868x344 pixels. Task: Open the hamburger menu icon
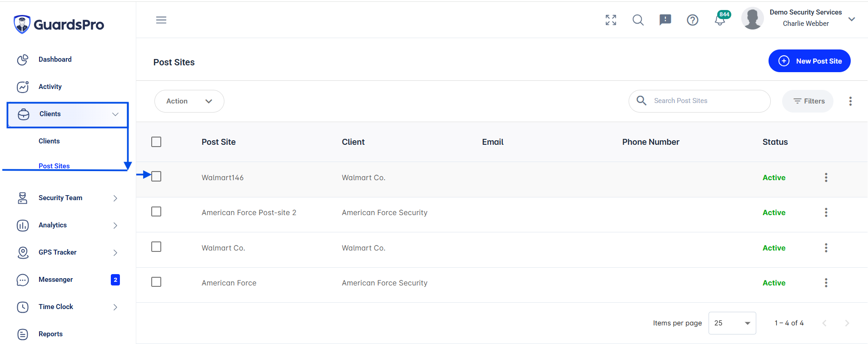[x=161, y=20]
